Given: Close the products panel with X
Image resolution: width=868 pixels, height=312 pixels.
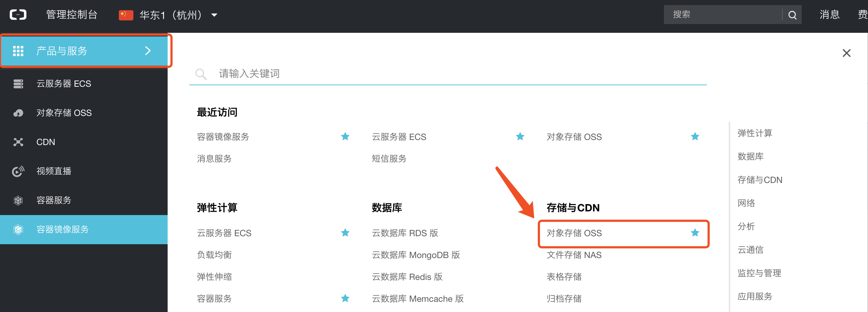Looking at the screenshot, I should pos(847,53).
